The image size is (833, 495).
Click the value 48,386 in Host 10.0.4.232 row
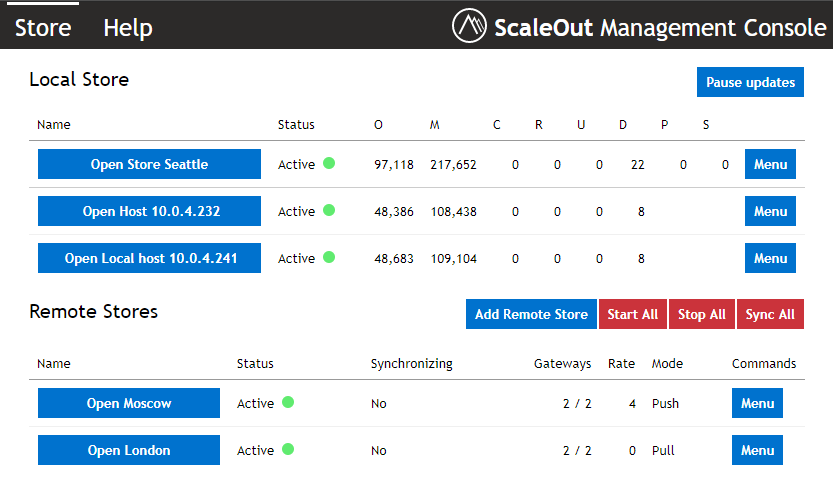(x=394, y=212)
